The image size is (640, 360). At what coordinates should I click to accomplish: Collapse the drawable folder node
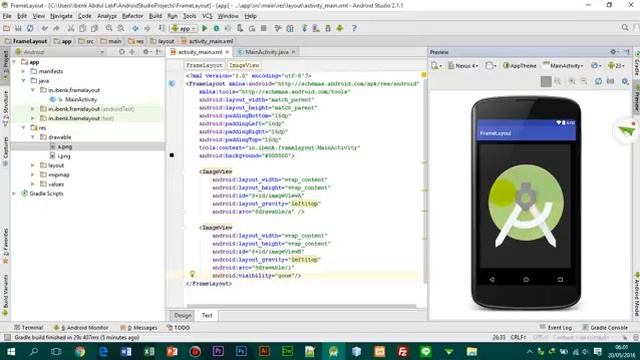point(33,137)
